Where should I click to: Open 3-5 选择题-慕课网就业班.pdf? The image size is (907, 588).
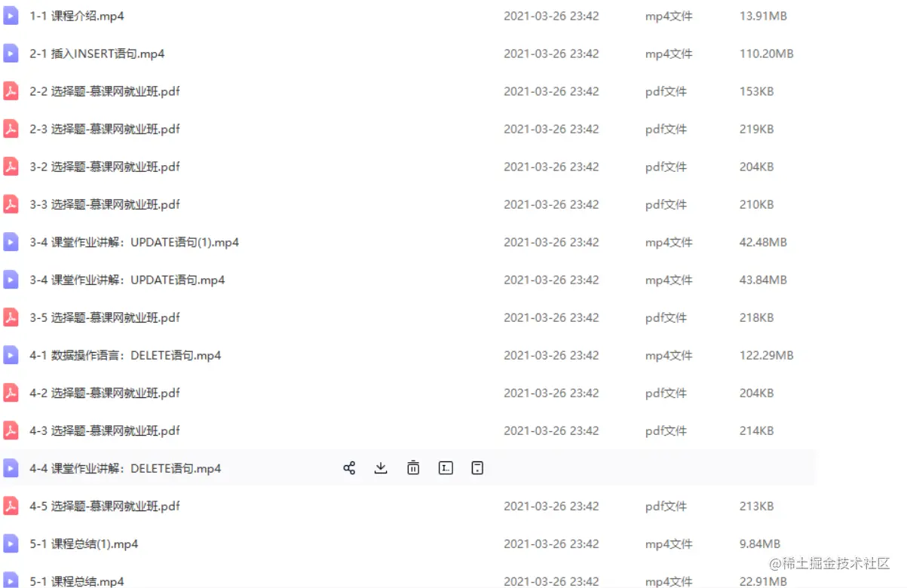[x=105, y=317]
